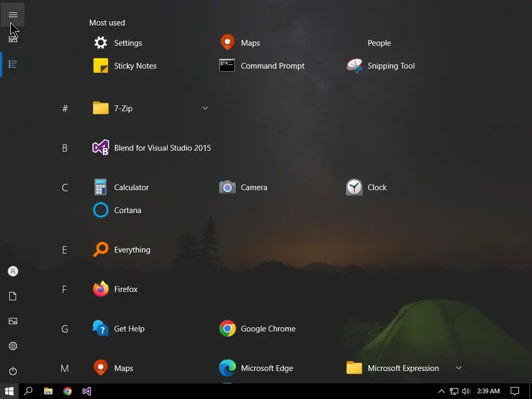Open Visual Studio from taskbar
The width and height of the screenshot is (532, 399).
(87, 391)
